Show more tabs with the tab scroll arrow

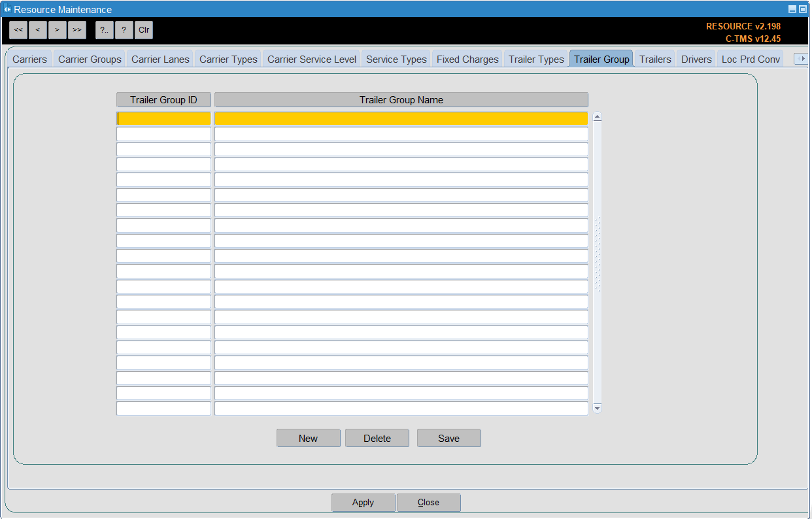[x=801, y=59]
